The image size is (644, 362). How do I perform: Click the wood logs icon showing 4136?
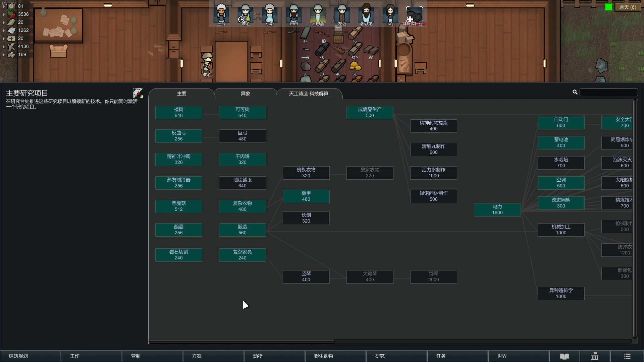click(11, 46)
